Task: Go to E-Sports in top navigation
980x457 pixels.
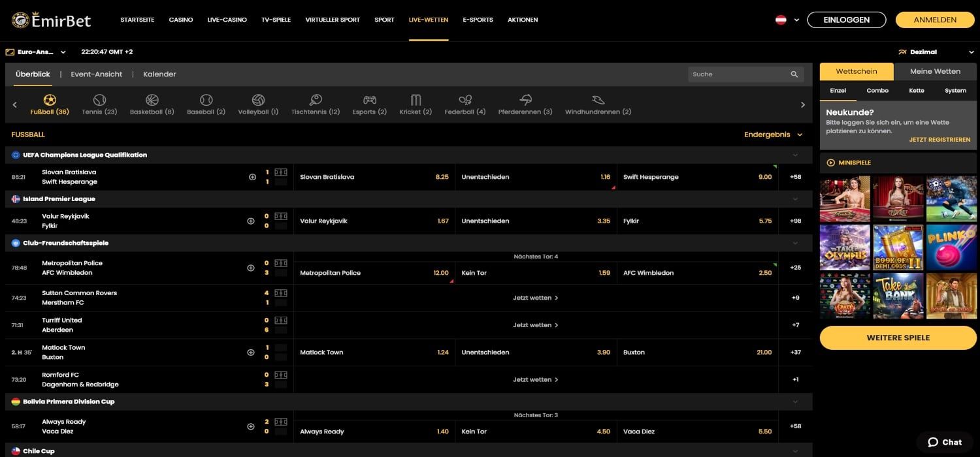Action: [x=478, y=20]
